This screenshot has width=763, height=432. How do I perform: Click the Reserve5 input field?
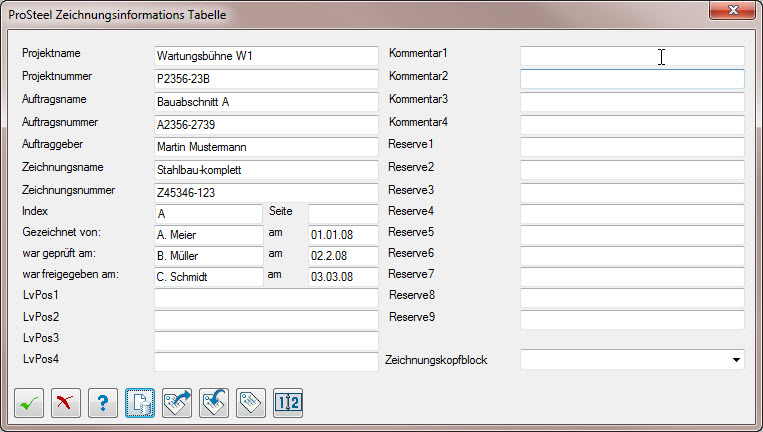(632, 235)
